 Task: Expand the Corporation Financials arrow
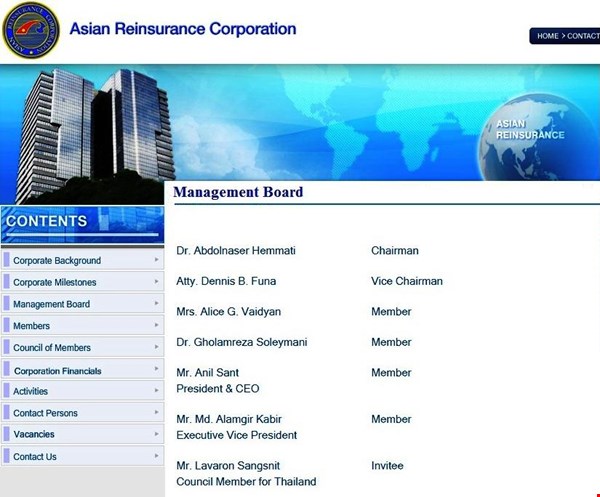pos(157,368)
